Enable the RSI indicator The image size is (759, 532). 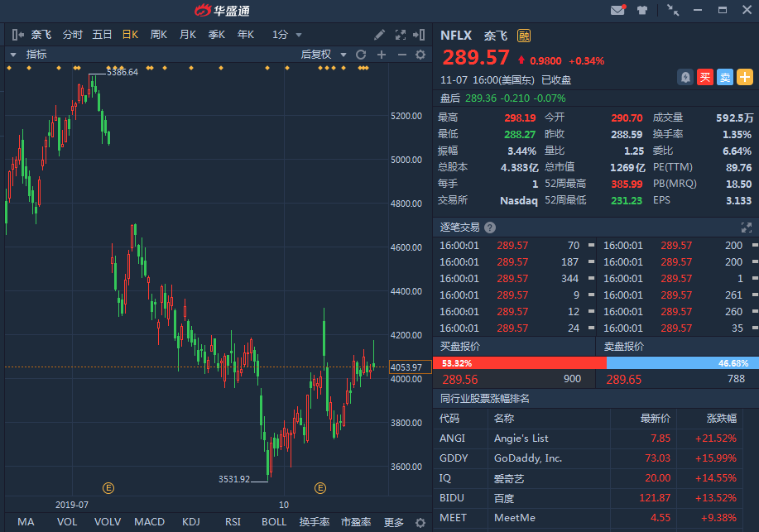tap(233, 522)
